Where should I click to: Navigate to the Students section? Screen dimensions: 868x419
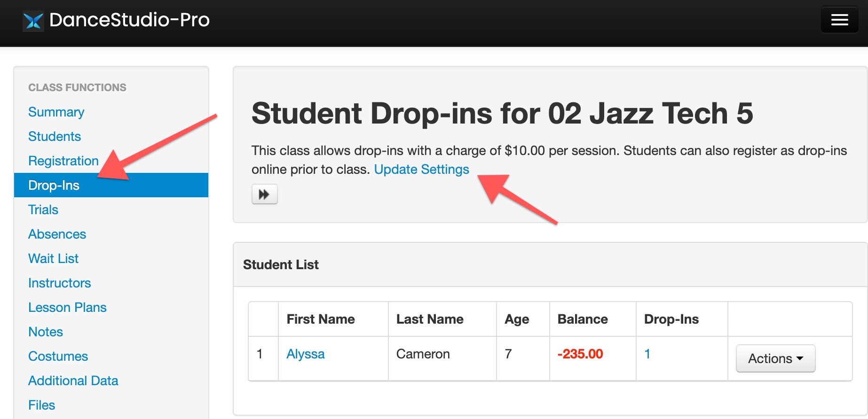coord(55,136)
